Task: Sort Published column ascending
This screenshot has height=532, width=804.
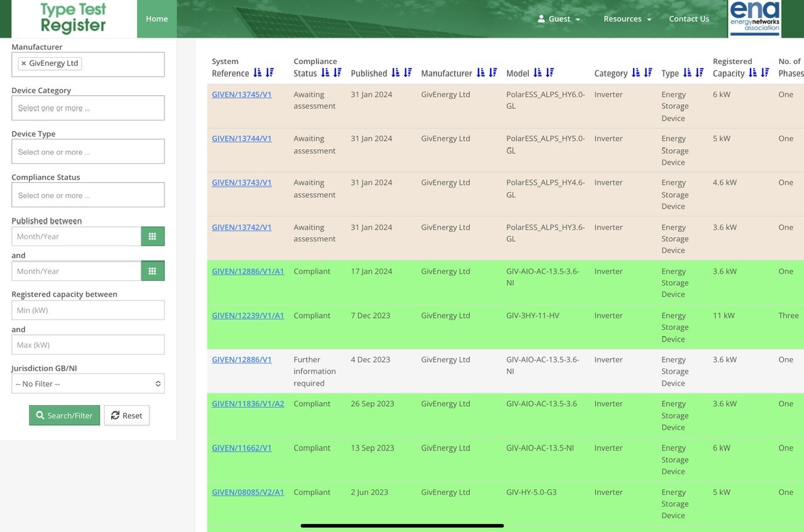Action: (395, 73)
